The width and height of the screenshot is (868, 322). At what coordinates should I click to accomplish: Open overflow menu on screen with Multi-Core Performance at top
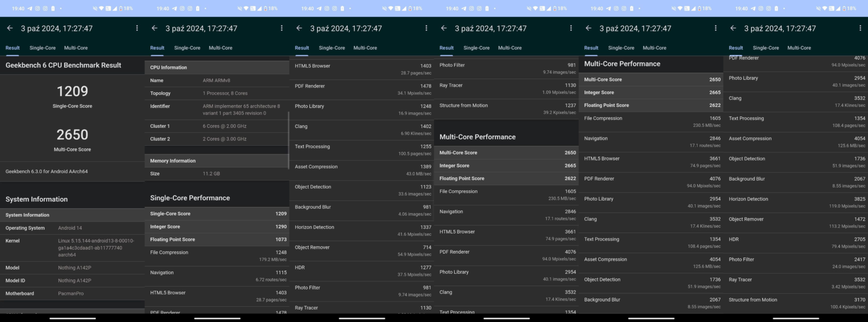pyautogui.click(x=716, y=28)
